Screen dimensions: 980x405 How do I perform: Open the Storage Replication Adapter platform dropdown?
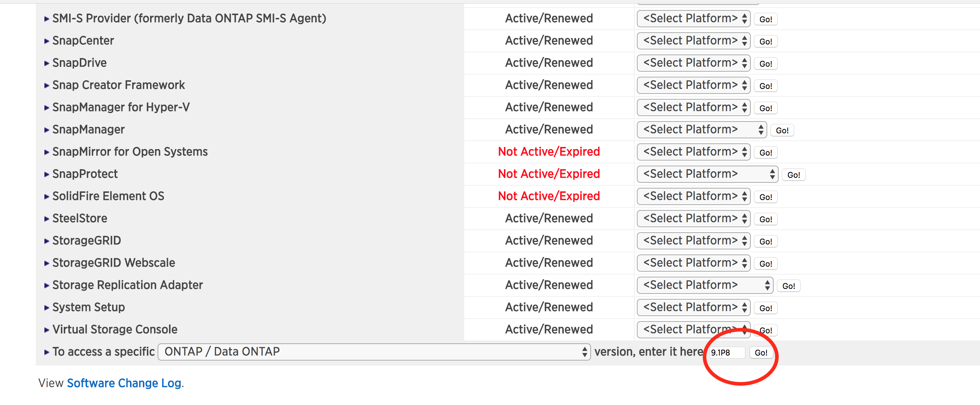click(704, 286)
